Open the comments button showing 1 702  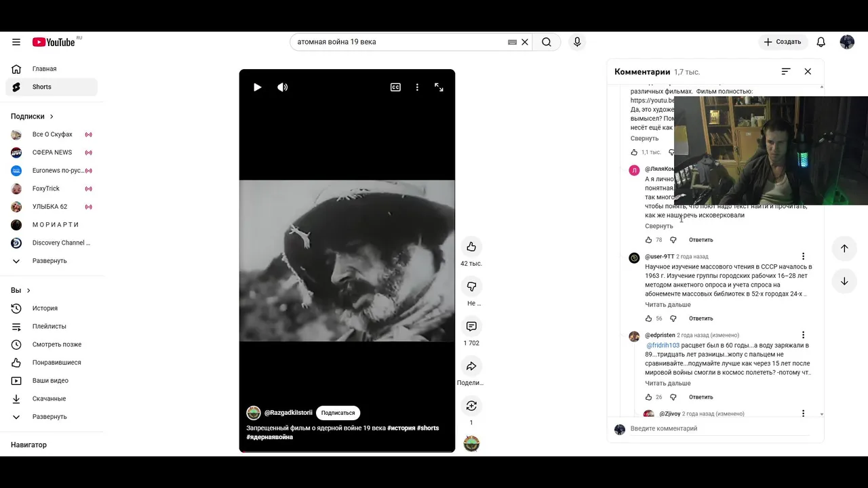coord(471,327)
